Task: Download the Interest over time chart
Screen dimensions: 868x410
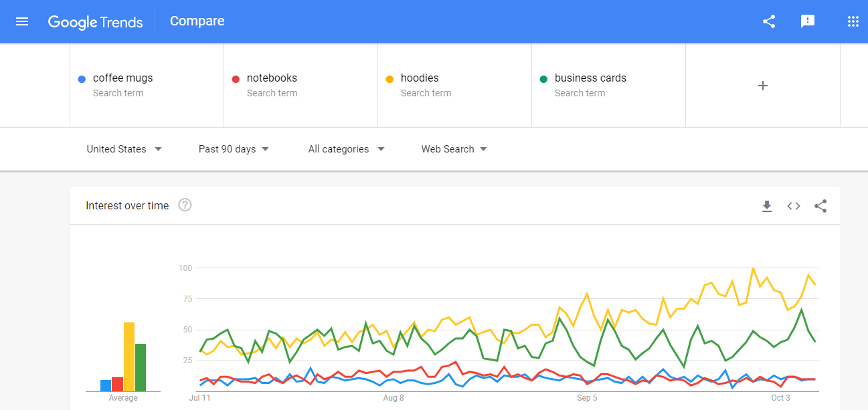Action: [x=767, y=206]
